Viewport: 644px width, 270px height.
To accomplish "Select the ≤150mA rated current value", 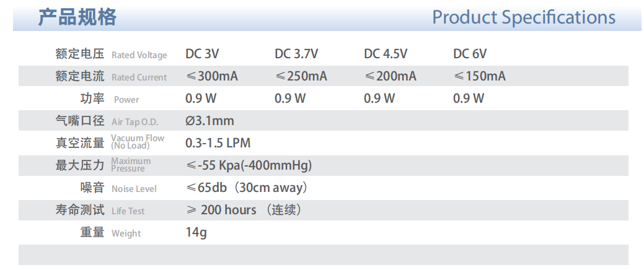I will [480, 76].
